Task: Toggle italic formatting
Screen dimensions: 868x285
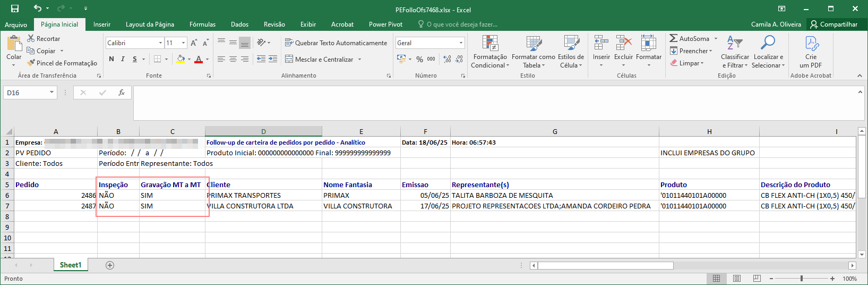Action: (x=123, y=59)
